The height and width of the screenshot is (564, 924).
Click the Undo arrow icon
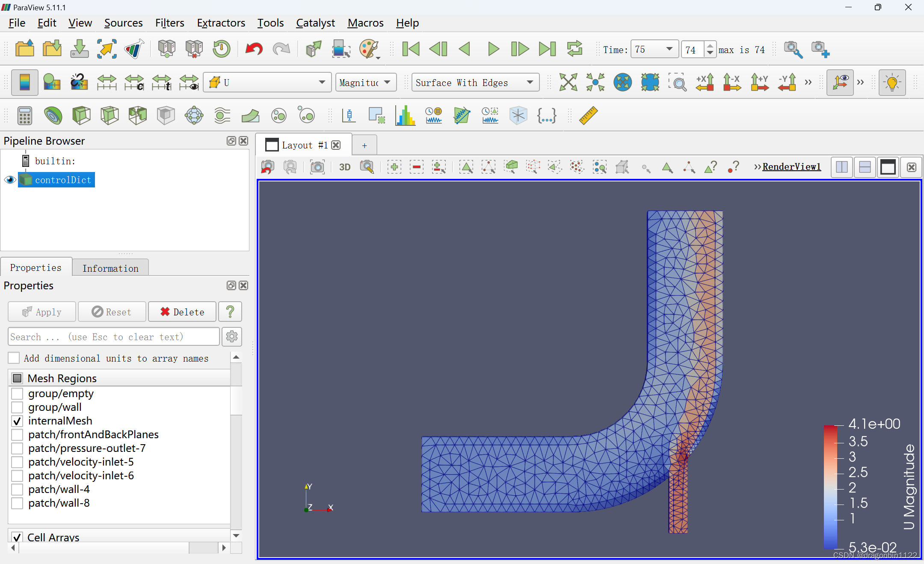tap(254, 49)
